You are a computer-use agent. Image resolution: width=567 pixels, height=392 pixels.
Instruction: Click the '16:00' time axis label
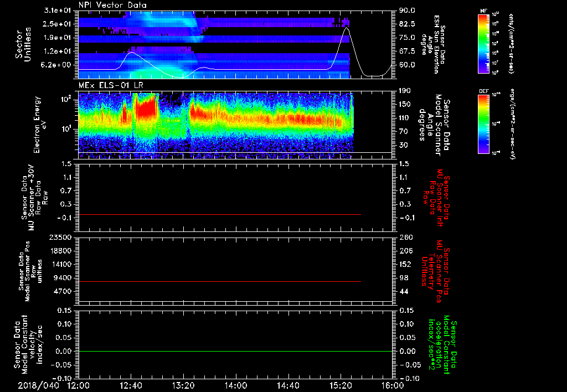(393, 385)
